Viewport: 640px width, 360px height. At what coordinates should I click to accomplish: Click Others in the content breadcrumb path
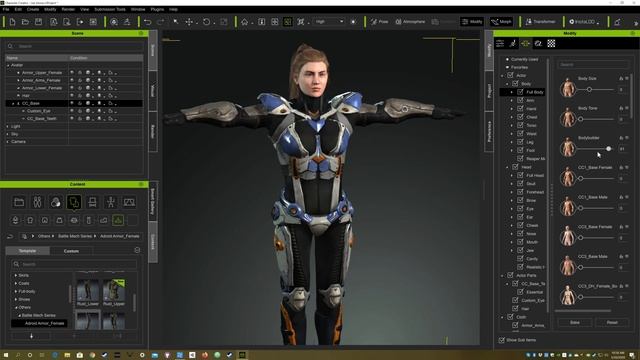click(44, 236)
